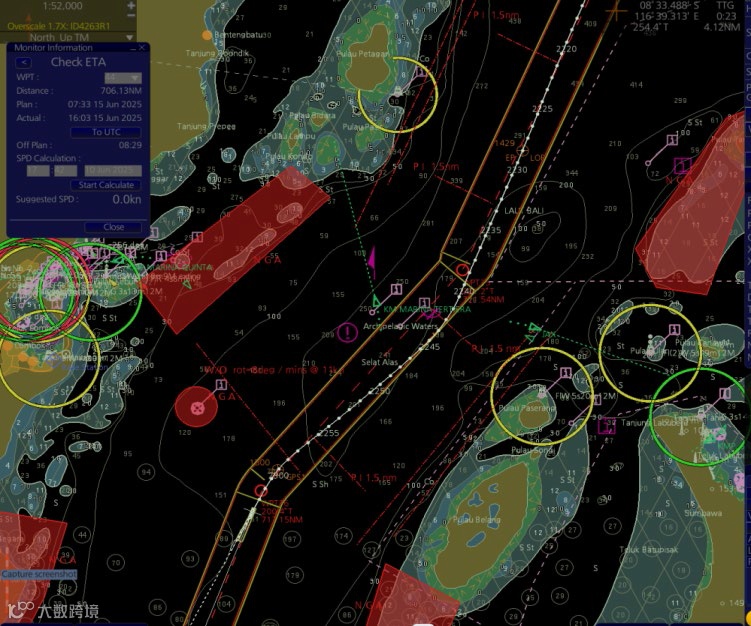
Task: Click Close at bottom of Monitor Information
Action: tap(114, 227)
